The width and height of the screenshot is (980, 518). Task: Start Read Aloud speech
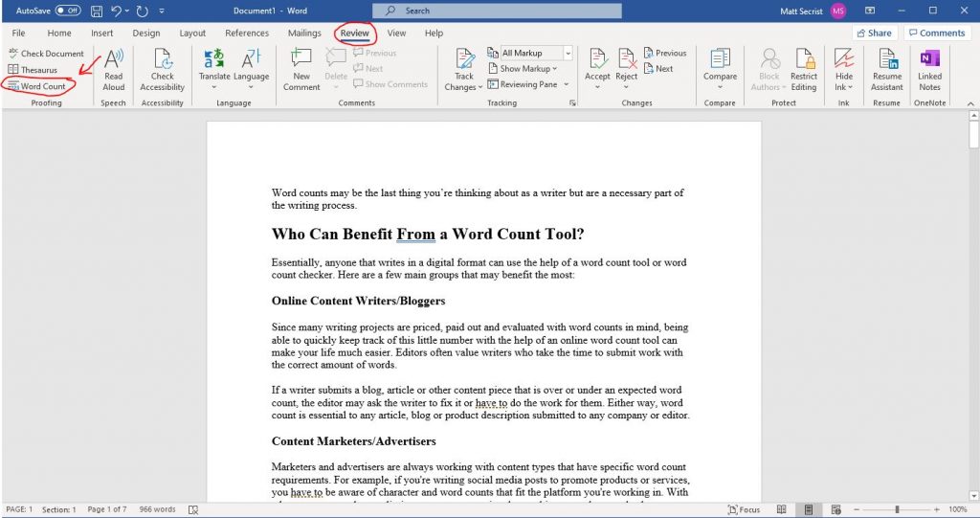point(114,70)
